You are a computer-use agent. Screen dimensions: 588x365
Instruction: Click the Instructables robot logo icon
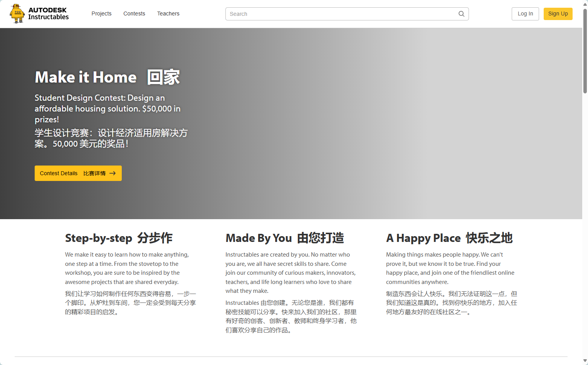pos(17,14)
